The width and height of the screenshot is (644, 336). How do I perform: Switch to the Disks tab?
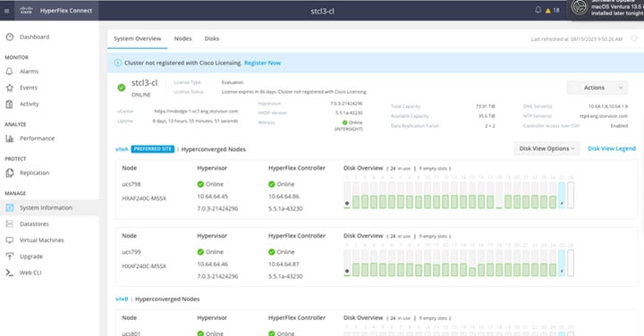coord(212,38)
